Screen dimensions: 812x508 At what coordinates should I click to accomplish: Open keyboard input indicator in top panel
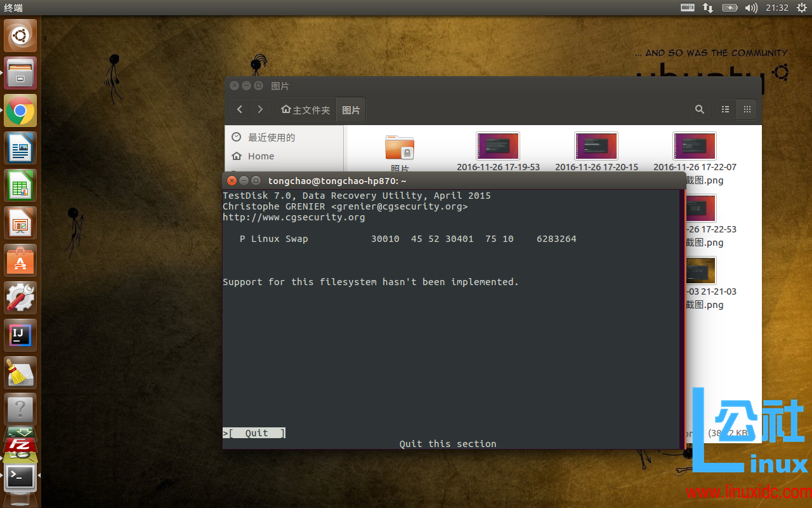point(688,8)
